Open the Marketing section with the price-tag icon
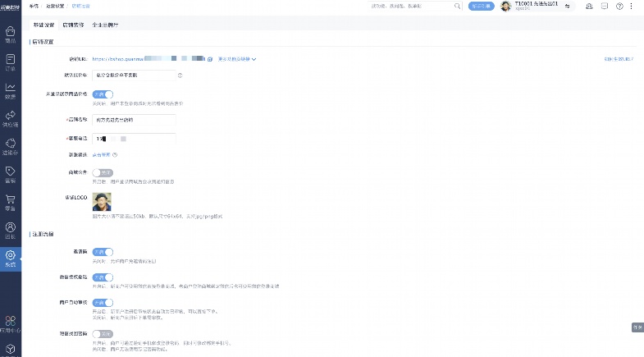This screenshot has width=644, height=357. 11,174
